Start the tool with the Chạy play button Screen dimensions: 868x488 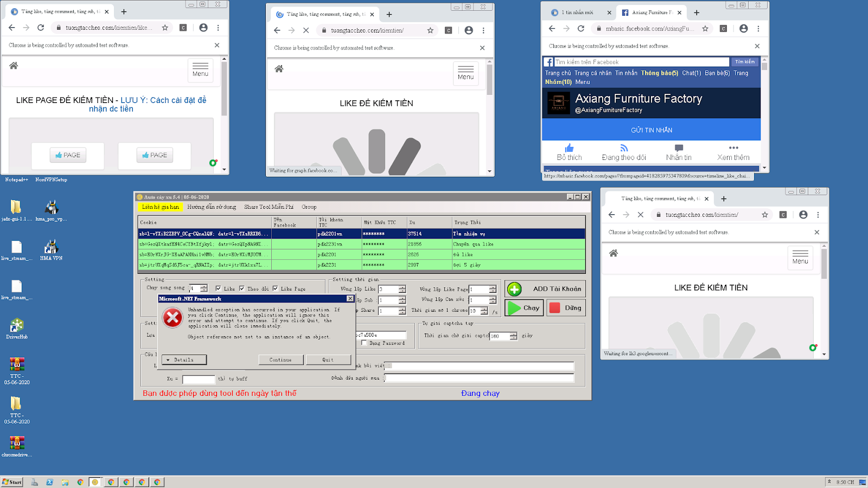coord(524,308)
